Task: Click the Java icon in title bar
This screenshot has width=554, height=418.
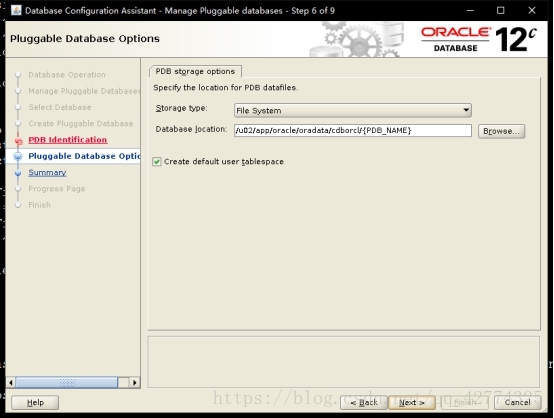Action: coord(16,10)
